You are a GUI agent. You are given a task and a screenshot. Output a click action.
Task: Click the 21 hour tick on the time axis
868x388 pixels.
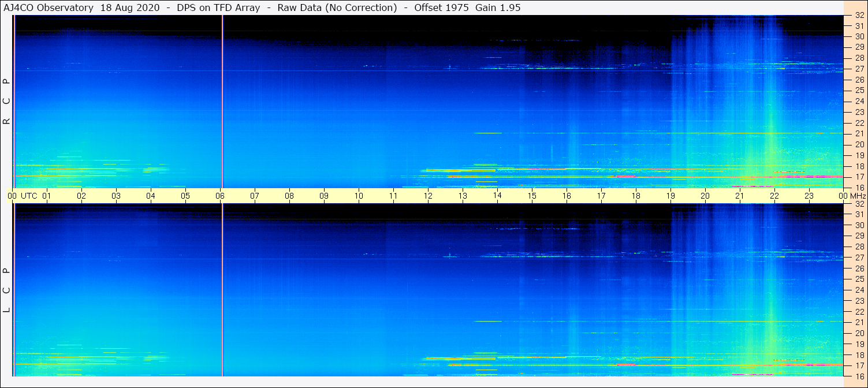coord(740,196)
